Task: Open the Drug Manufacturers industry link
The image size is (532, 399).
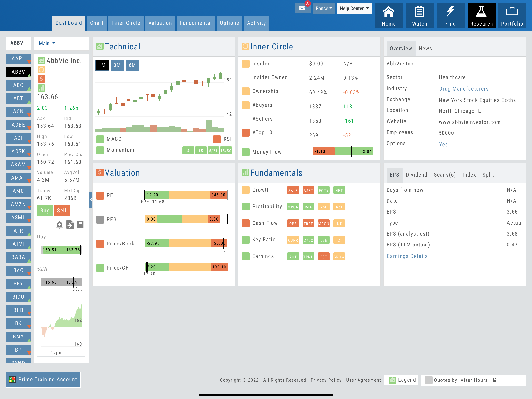Action: (x=464, y=89)
